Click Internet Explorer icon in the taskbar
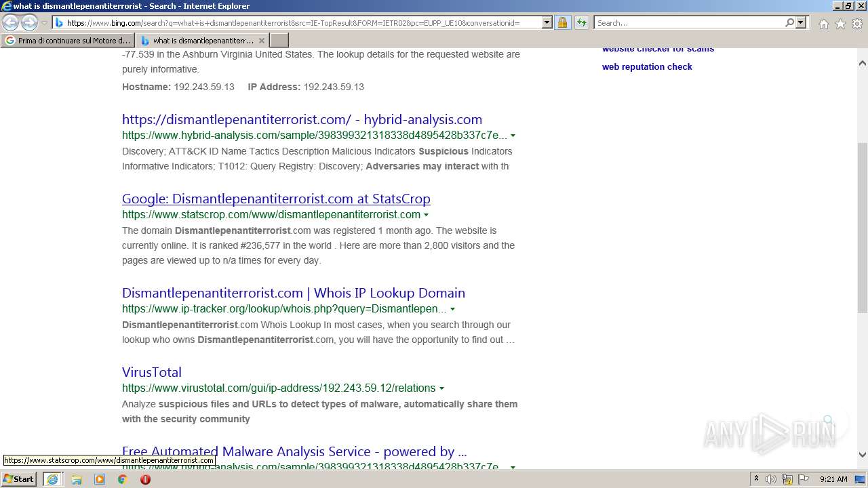The height and width of the screenshot is (488, 868). 52,479
